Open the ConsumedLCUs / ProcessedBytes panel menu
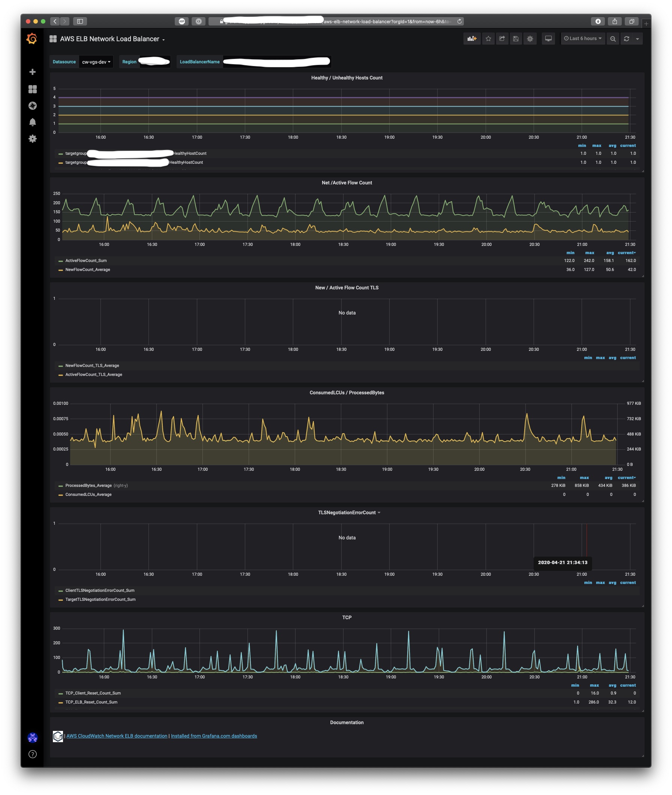Image resolution: width=672 pixels, height=795 pixels. pos(346,393)
